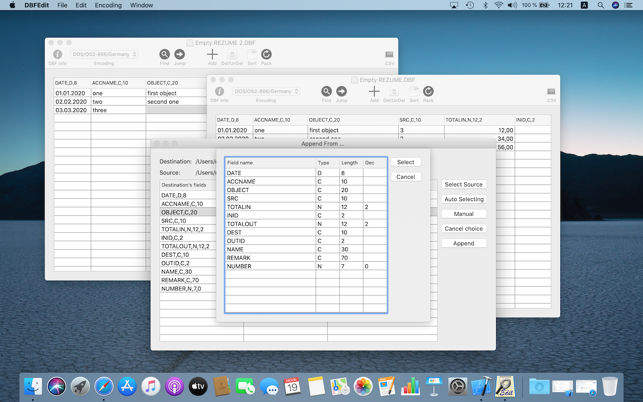Click Del/UnDel icon in REZUME.DBF window

pos(394,91)
